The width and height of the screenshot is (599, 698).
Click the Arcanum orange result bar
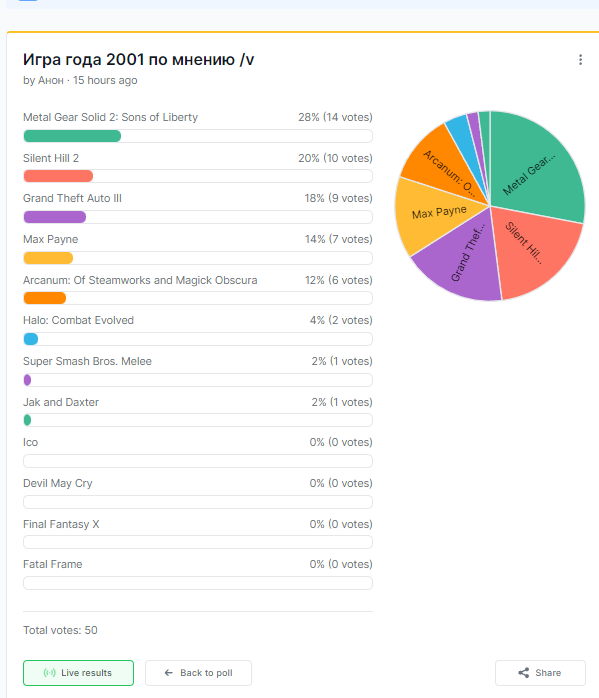45,298
